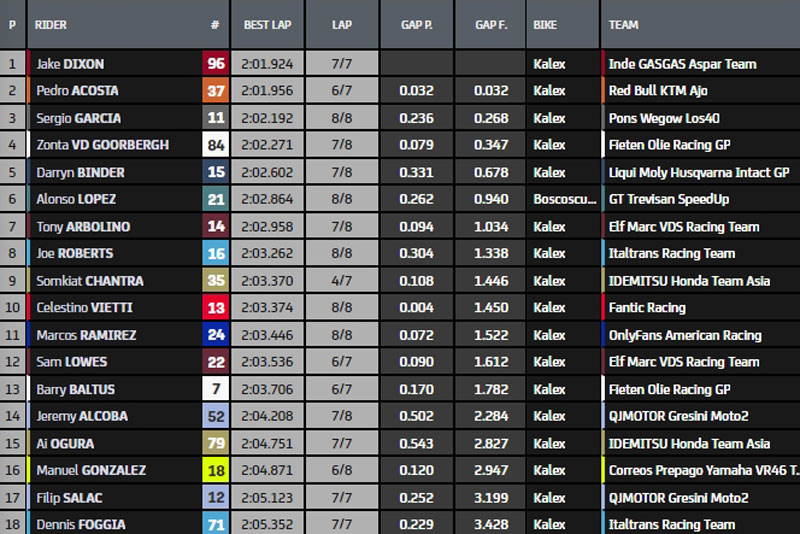Click the orange number 37 badge
This screenshot has height=534, width=800.
(216, 91)
